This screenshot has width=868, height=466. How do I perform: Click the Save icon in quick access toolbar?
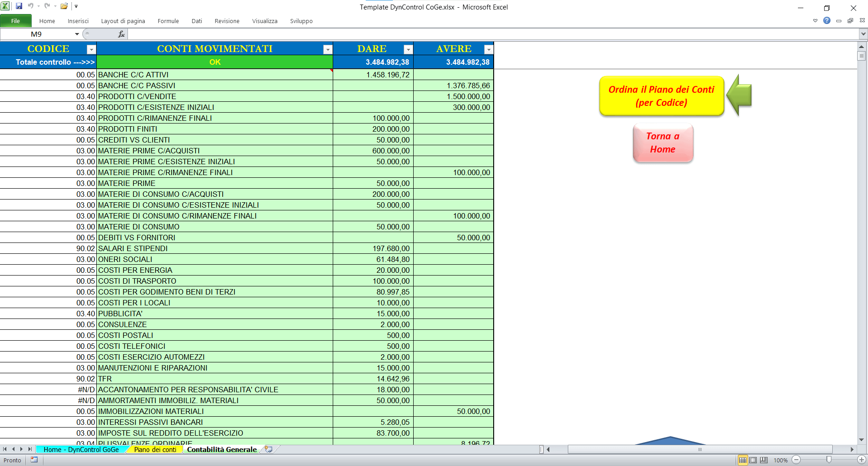click(19, 6)
